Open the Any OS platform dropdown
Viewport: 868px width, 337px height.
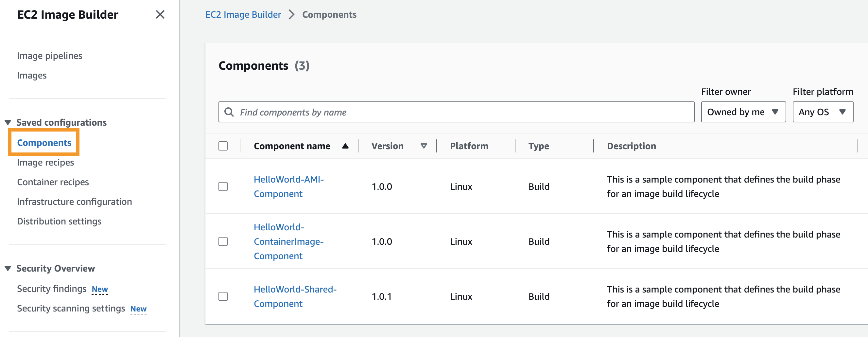(823, 112)
